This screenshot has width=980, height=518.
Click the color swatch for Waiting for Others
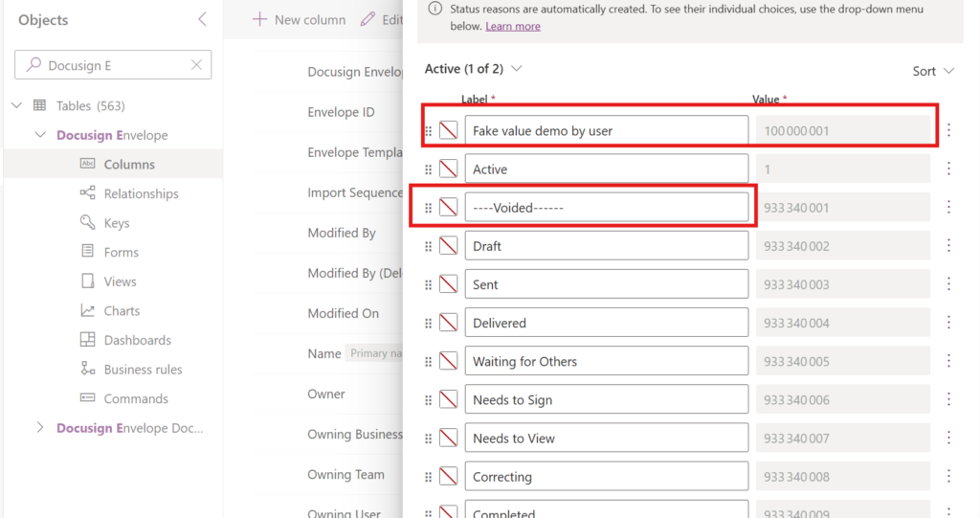click(448, 362)
